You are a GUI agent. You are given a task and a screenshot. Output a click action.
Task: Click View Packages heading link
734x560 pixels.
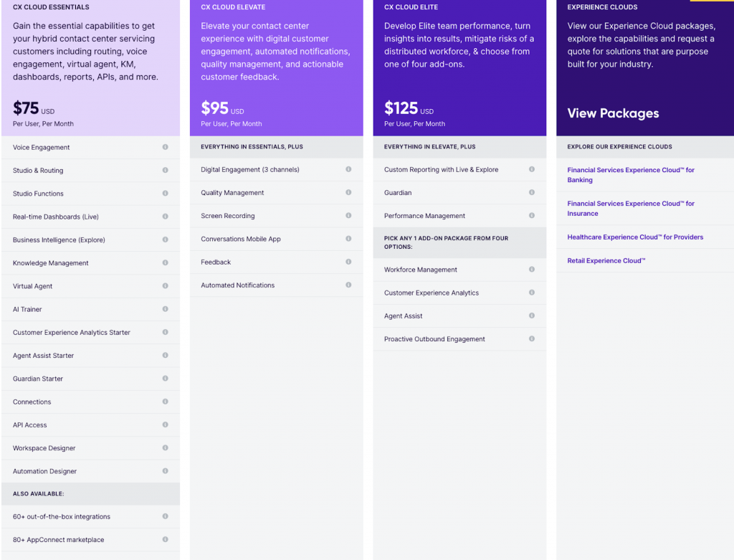(x=613, y=113)
